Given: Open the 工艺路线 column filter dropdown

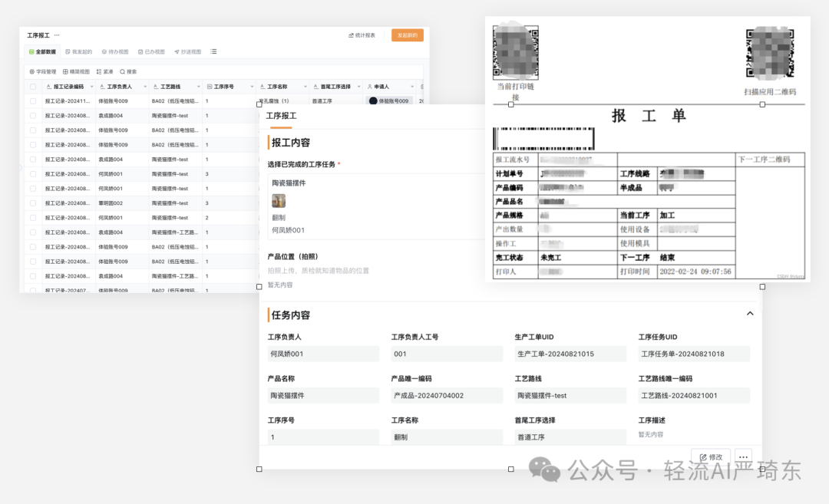Looking at the screenshot, I should pyautogui.click(x=198, y=86).
